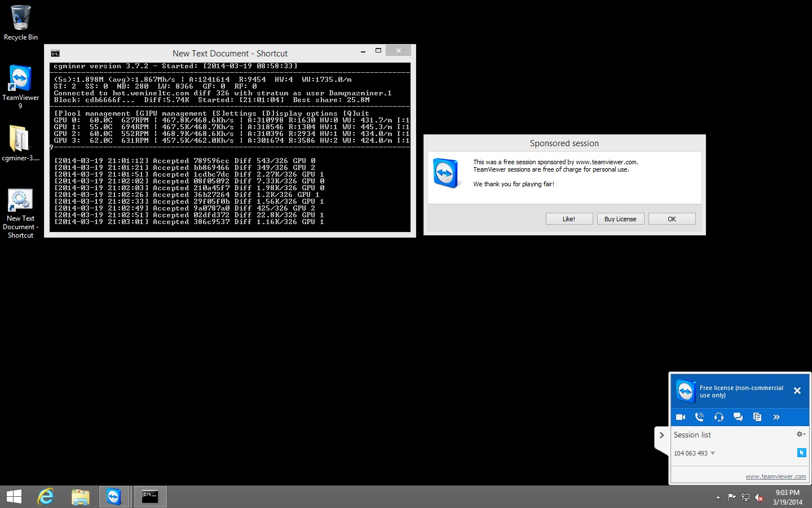Click the 'Accepted 789596cc' log line
812x508 pixels.
[184, 161]
